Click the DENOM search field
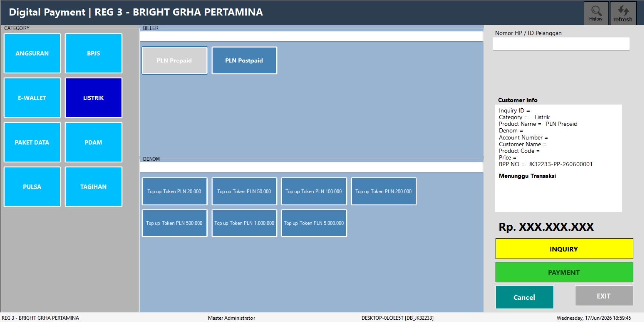This screenshot has width=644, height=322. [x=311, y=167]
